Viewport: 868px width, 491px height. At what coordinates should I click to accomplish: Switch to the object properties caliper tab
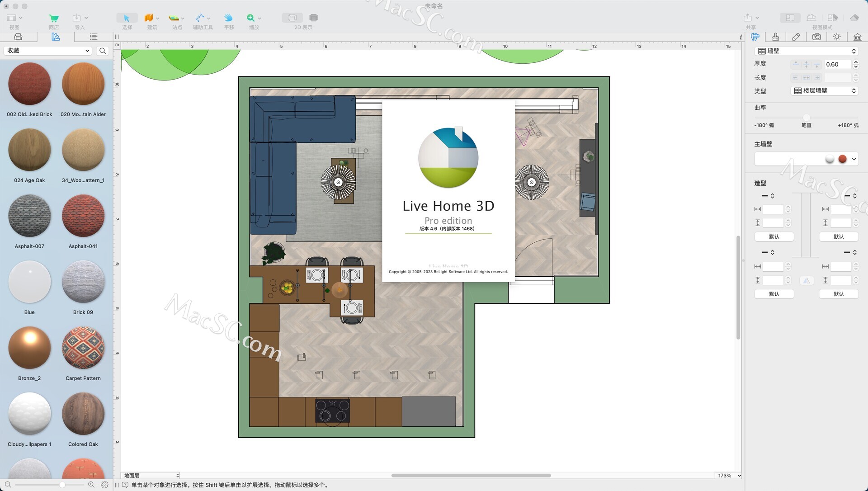(x=755, y=37)
